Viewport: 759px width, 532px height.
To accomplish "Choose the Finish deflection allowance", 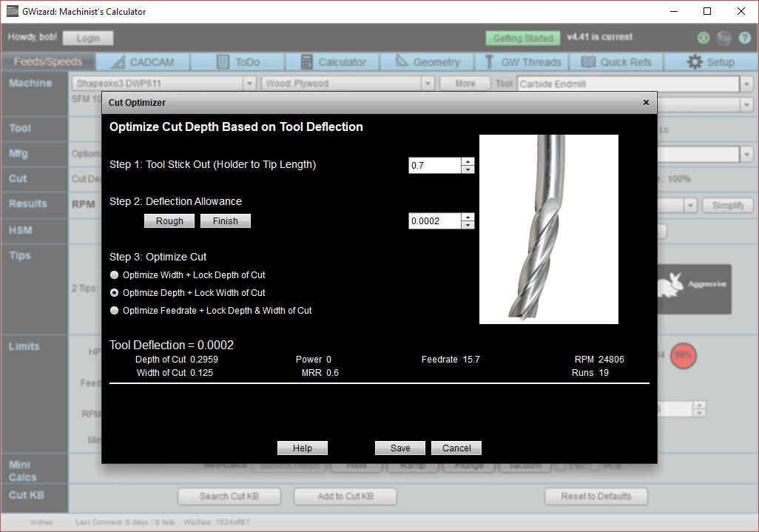I will [x=225, y=220].
